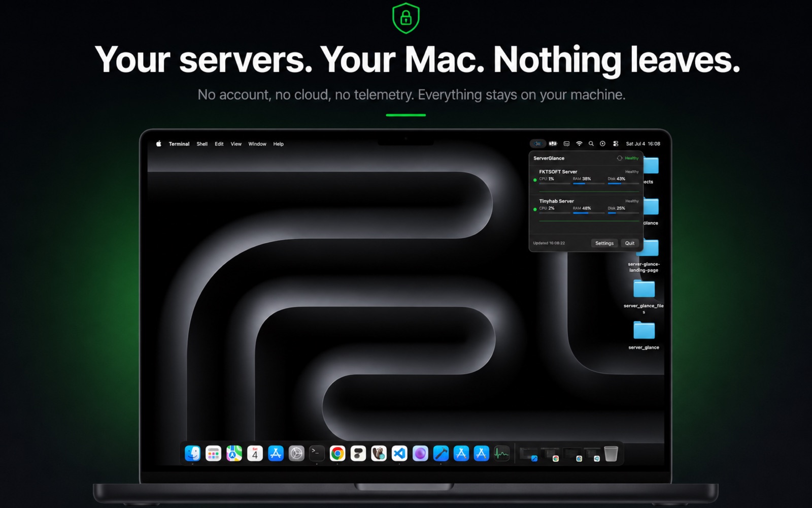The width and height of the screenshot is (812, 508).
Task: Open Launchpad from the dock
Action: click(213, 453)
